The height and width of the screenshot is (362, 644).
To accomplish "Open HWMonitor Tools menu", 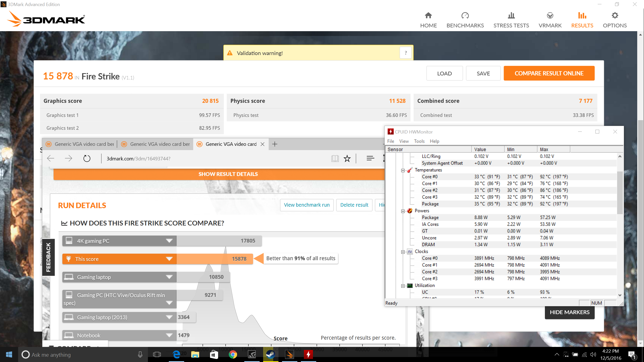I will [x=419, y=141].
